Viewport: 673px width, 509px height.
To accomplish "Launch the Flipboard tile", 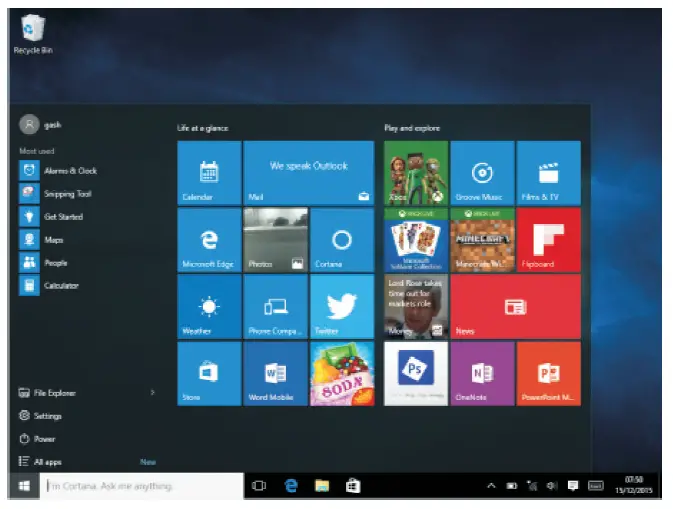I will click(549, 240).
